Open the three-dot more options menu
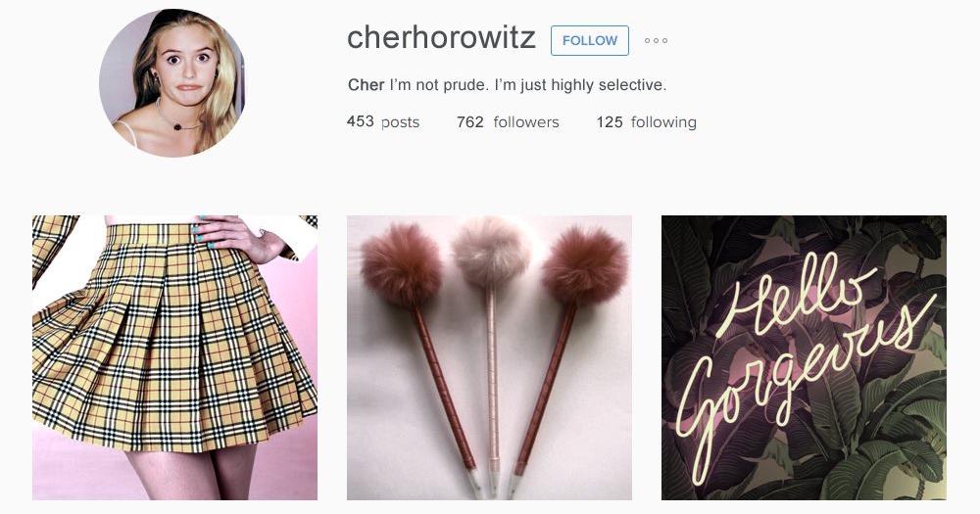This screenshot has height=514, width=980. [x=656, y=40]
